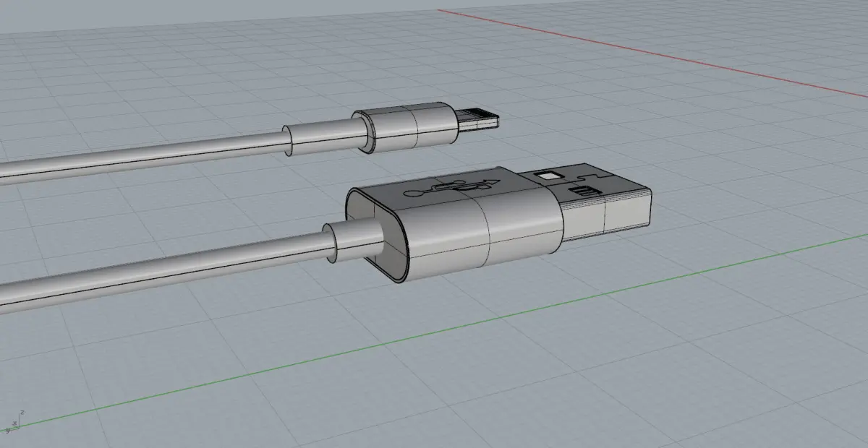Image resolution: width=868 pixels, height=448 pixels.
Task: Select the cable attached to Lightning connector
Action: 145,156
